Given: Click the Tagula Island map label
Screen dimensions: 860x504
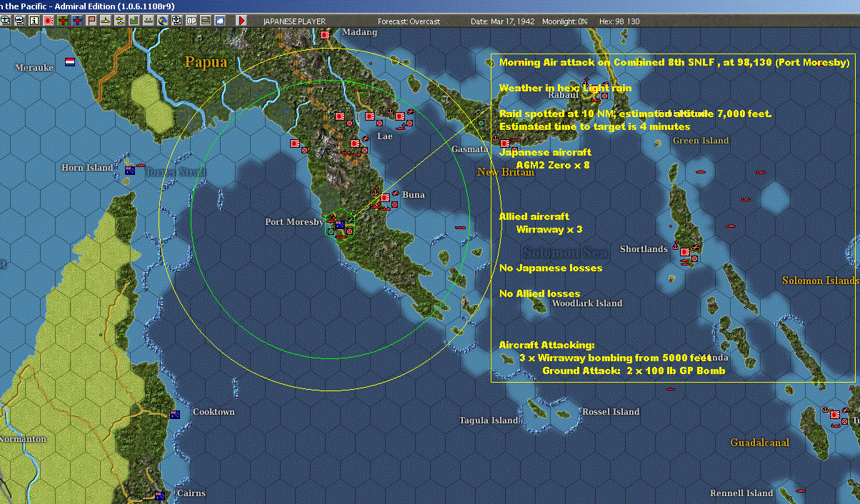Looking at the screenshot, I should [489, 420].
